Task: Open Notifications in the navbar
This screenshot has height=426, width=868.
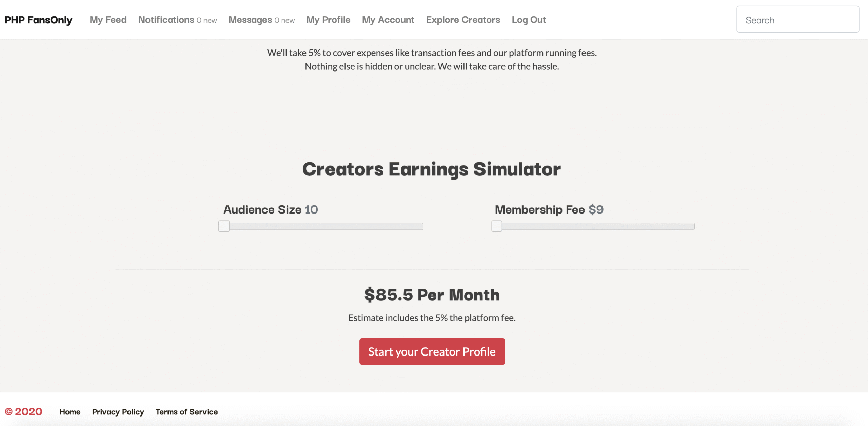Action: point(177,20)
